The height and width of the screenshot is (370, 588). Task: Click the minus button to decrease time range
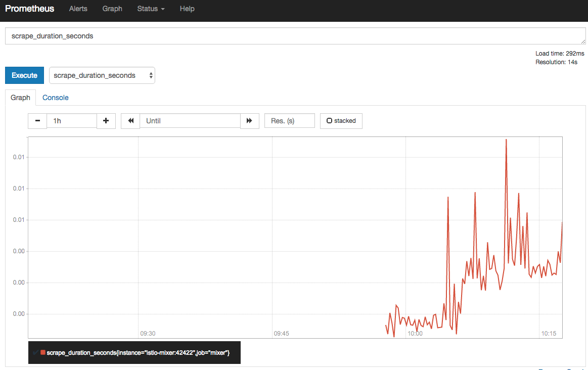click(37, 121)
